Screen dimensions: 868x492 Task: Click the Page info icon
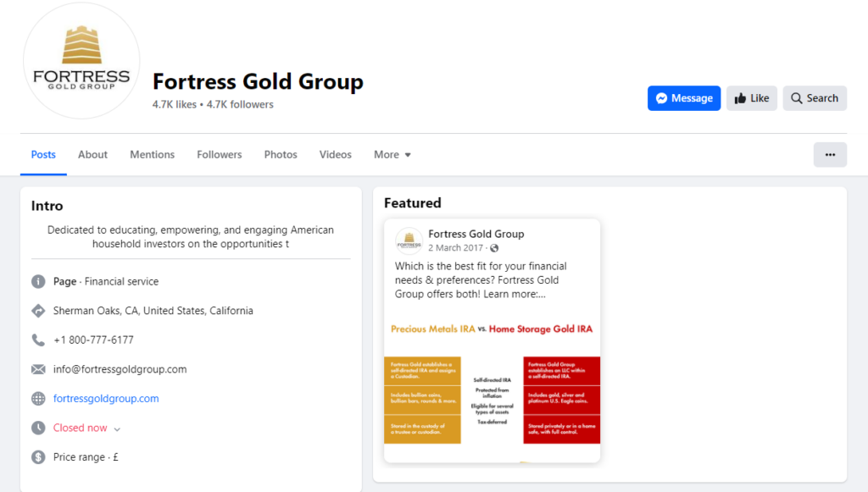click(x=38, y=281)
